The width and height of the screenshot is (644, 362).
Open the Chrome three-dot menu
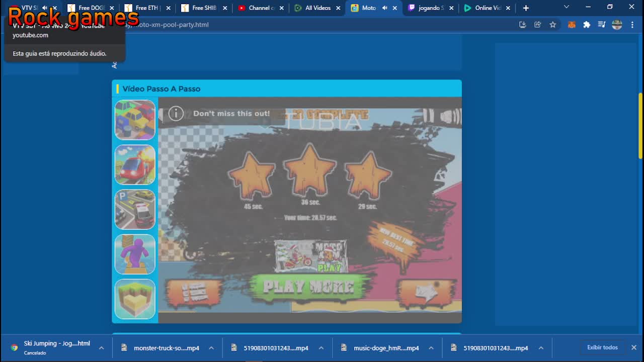(632, 25)
